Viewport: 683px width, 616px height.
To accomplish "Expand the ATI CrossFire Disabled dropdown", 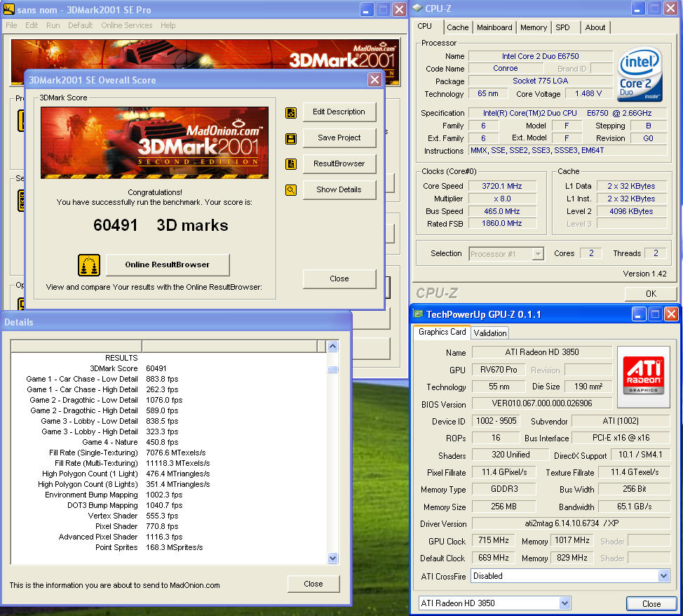I will pyautogui.click(x=663, y=576).
